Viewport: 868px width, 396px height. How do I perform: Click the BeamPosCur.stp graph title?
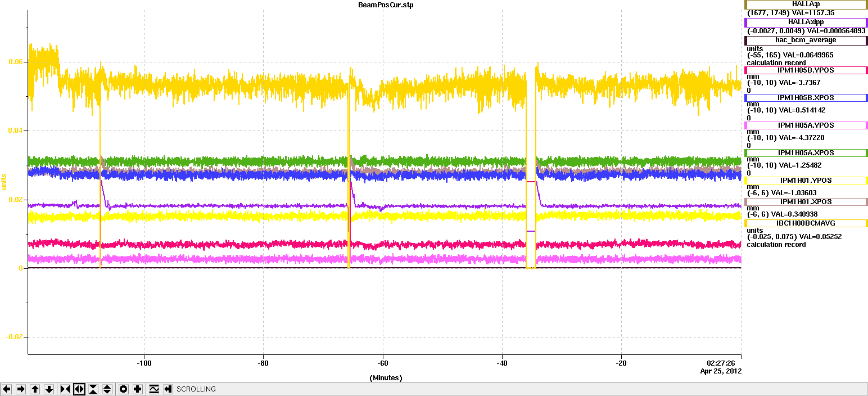pos(385,4)
